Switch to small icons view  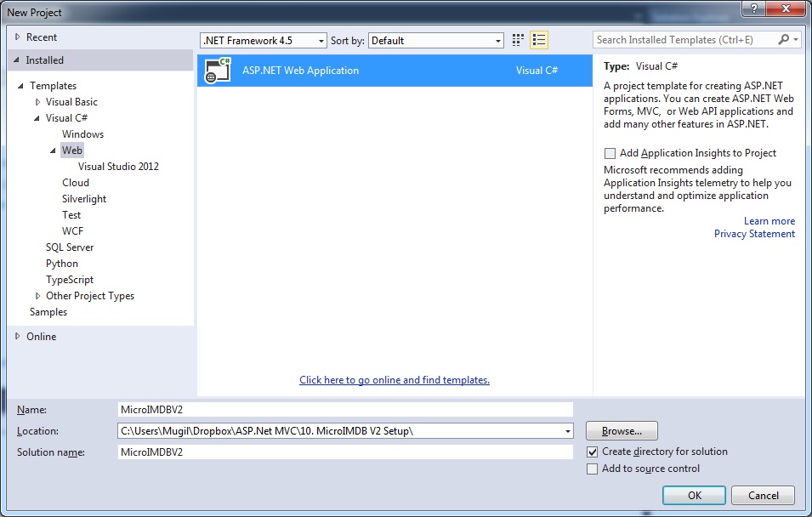tap(517, 40)
